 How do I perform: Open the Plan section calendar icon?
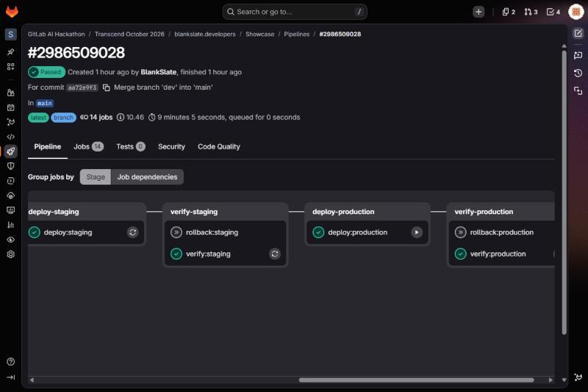tap(10, 107)
